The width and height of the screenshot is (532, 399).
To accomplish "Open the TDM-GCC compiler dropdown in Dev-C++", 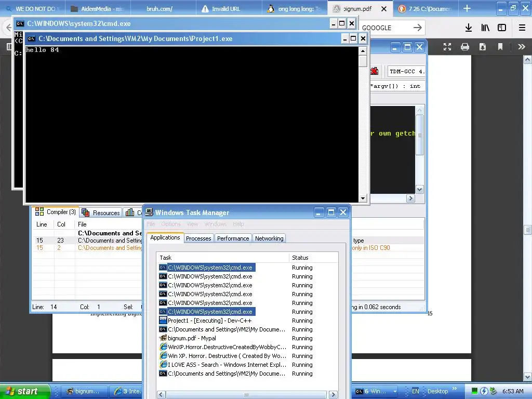I will [x=406, y=71].
